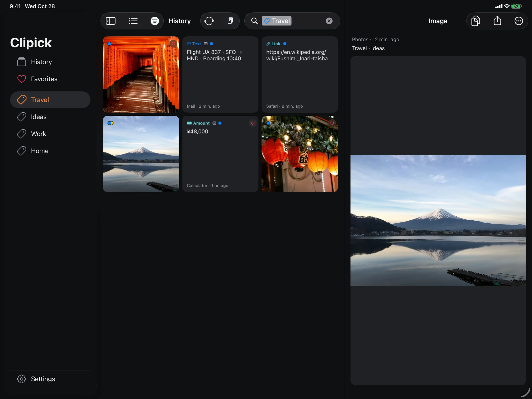Viewport: 532px width, 399px height.
Task: Open the ¥48,000 amount clip
Action: [x=220, y=154]
